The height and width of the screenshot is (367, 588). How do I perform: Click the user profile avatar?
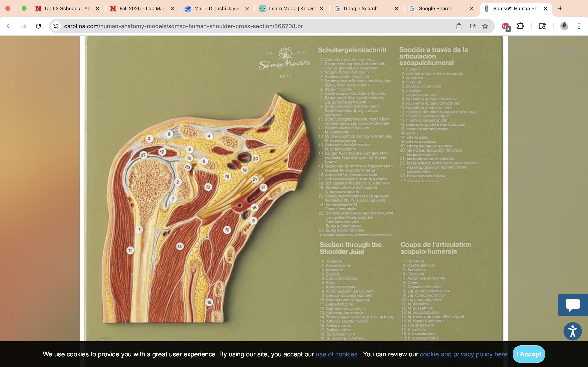tap(564, 26)
